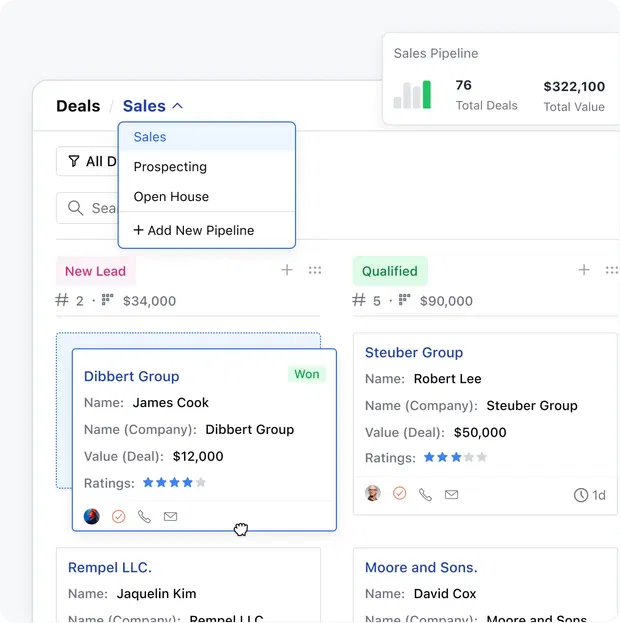Click the Sales Pipeline bar chart icon
This screenshot has width=620, height=623.
[412, 94]
